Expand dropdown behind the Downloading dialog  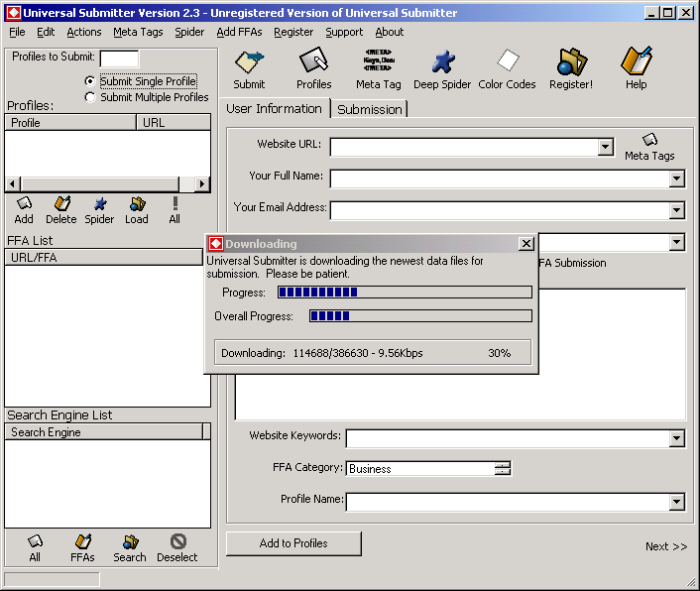pyautogui.click(x=677, y=242)
